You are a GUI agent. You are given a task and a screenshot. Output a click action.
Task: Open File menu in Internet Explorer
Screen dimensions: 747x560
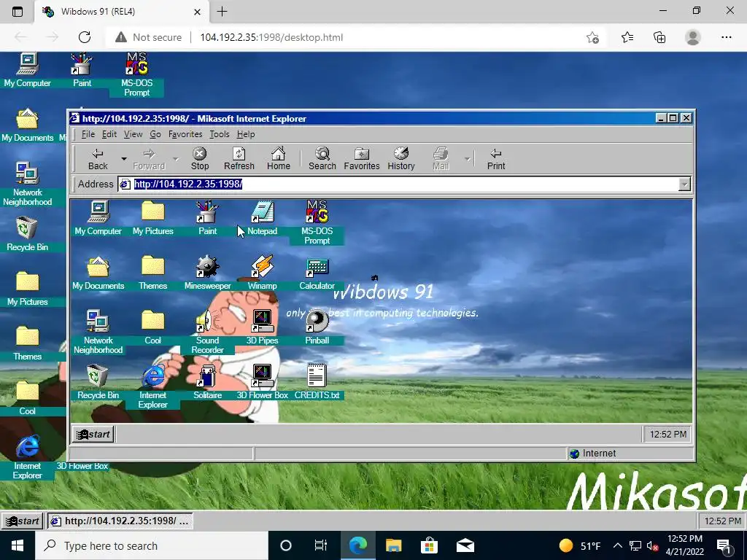(x=88, y=134)
